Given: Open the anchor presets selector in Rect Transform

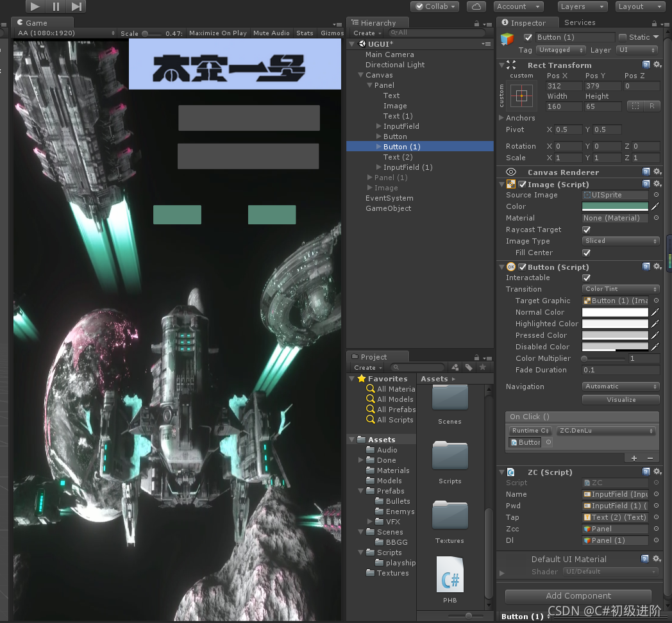Looking at the screenshot, I should point(522,97).
